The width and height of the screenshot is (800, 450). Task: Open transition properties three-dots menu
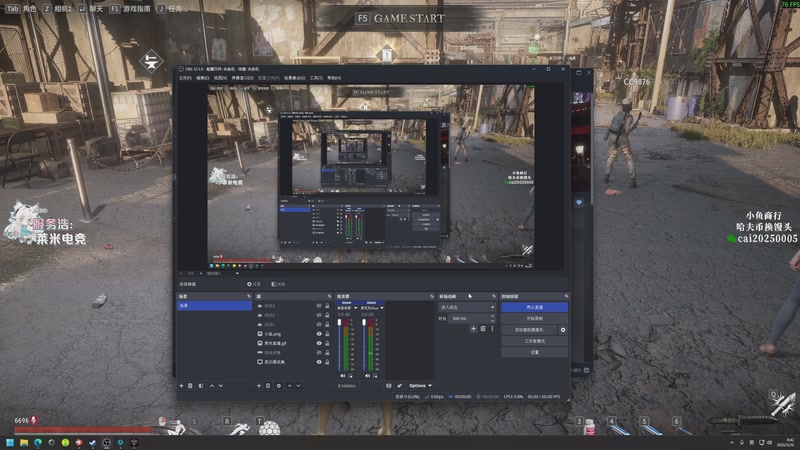click(x=492, y=329)
